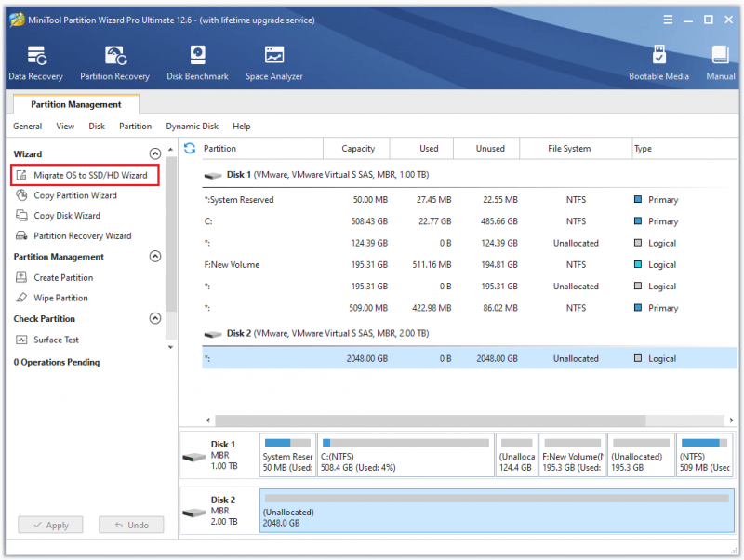744x560 pixels.
Task: Click the cyan Logical swatch for F:New Volume
Action: point(638,265)
